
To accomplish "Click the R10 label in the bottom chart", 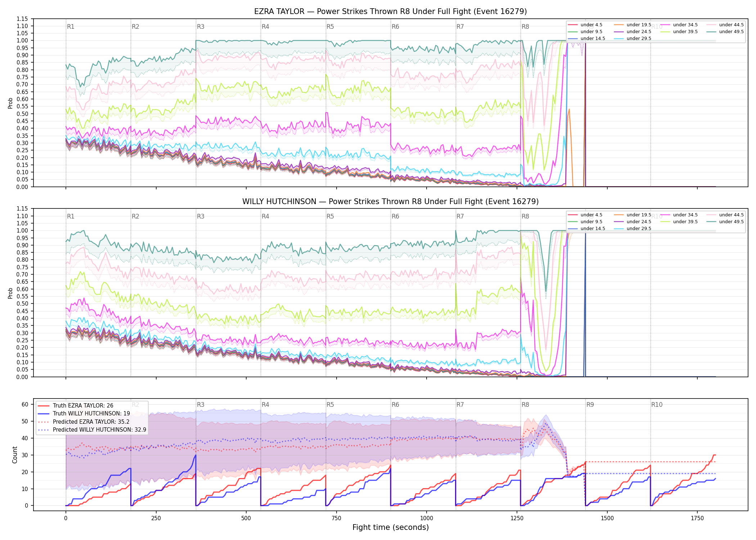I will coord(657,405).
